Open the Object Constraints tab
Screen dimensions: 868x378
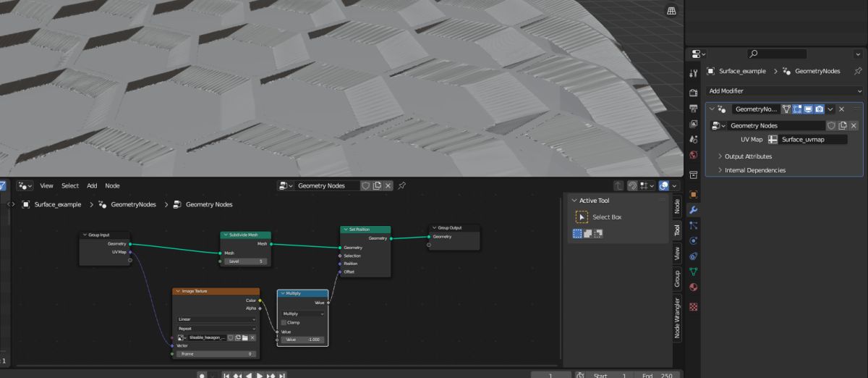click(x=694, y=256)
